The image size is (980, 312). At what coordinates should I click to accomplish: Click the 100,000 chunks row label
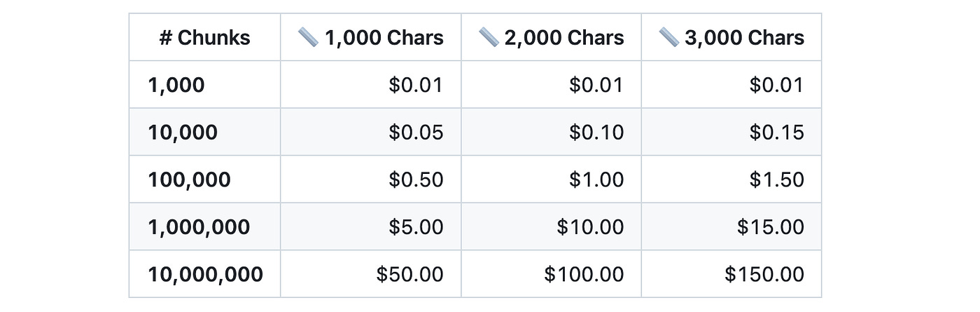point(189,179)
